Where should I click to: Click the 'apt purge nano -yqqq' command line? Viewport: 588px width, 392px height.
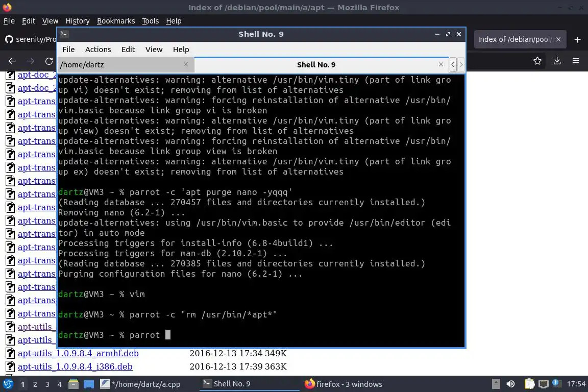point(175,192)
